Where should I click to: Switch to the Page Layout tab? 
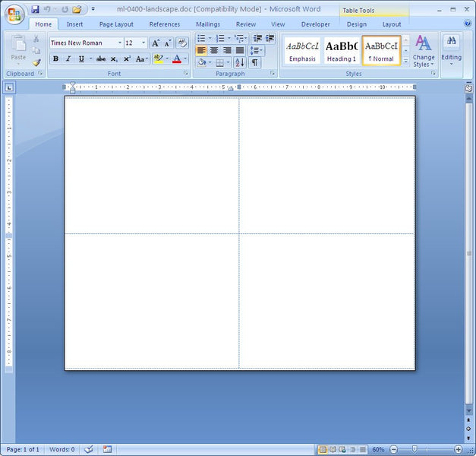point(116,24)
